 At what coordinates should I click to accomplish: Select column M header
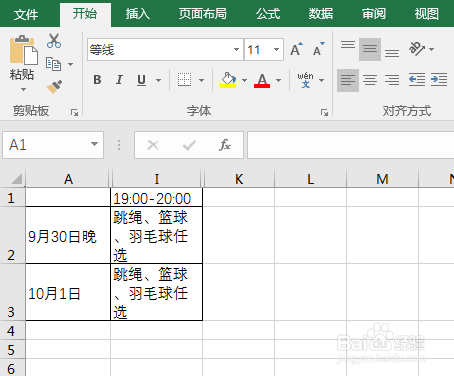coord(382,179)
